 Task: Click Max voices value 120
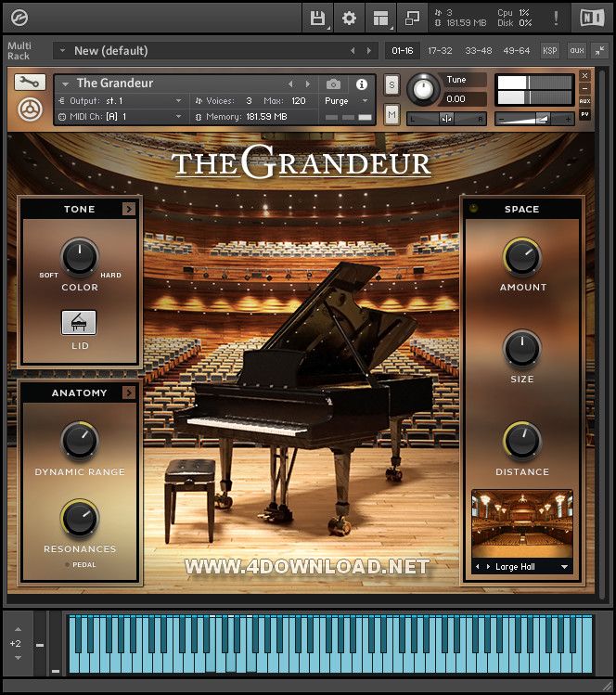[299, 101]
